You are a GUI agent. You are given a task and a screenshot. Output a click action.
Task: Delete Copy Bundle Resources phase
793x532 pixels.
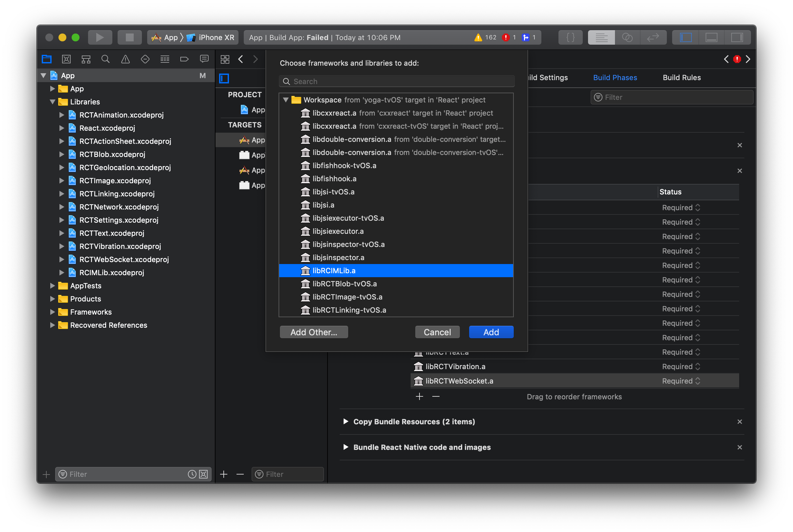click(739, 421)
